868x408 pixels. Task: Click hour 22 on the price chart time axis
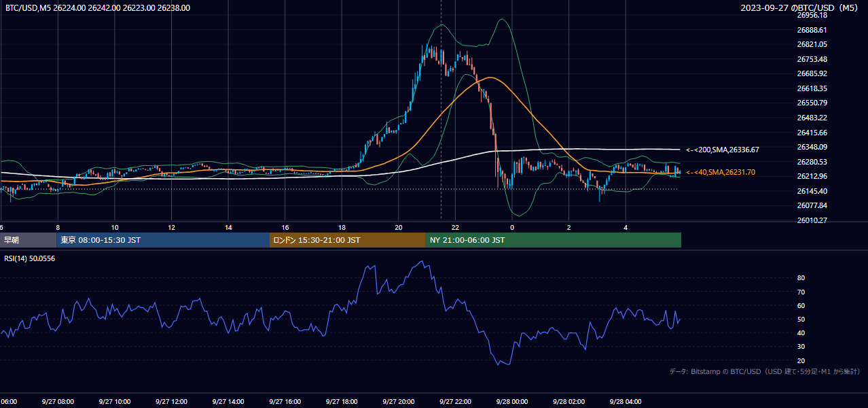click(x=456, y=227)
